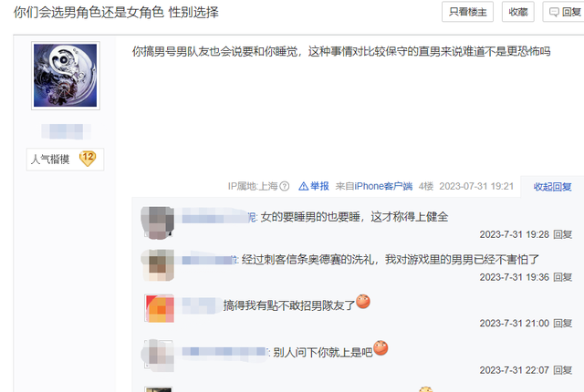
Task: Open the poster's yin-yang avatar image
Action: pyautogui.click(x=66, y=76)
